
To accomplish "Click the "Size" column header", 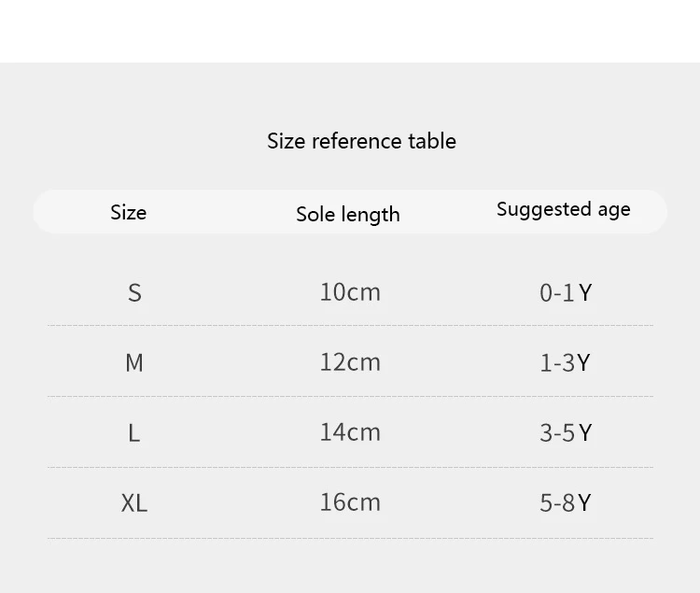I will 128,212.
